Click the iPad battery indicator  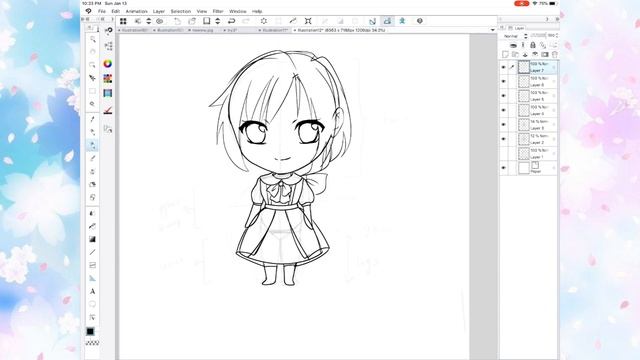552,3
